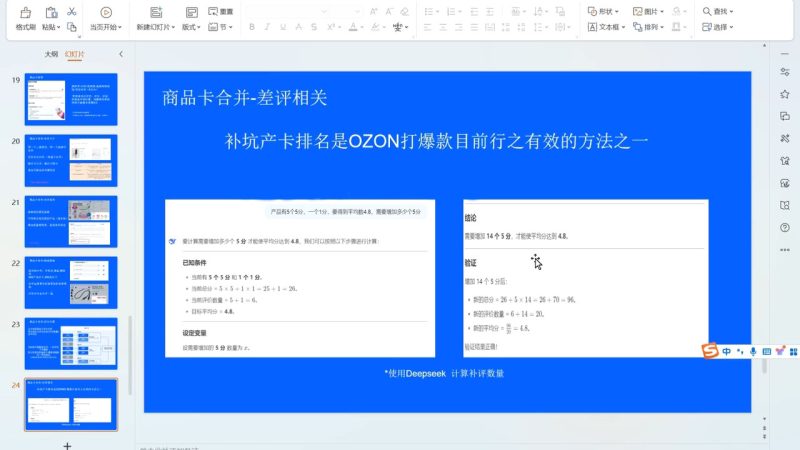Screen dimensions: 800x450
Task: Click the increase font size icon
Action: 373,11
